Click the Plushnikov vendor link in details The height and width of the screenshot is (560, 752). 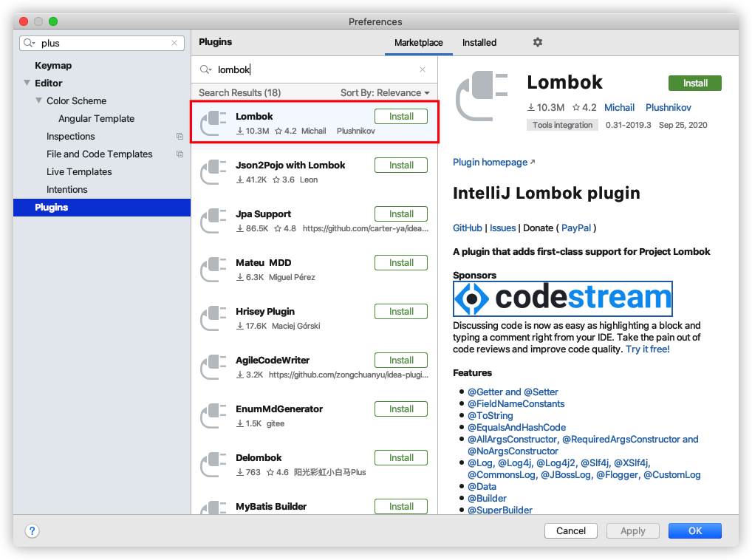coord(668,107)
